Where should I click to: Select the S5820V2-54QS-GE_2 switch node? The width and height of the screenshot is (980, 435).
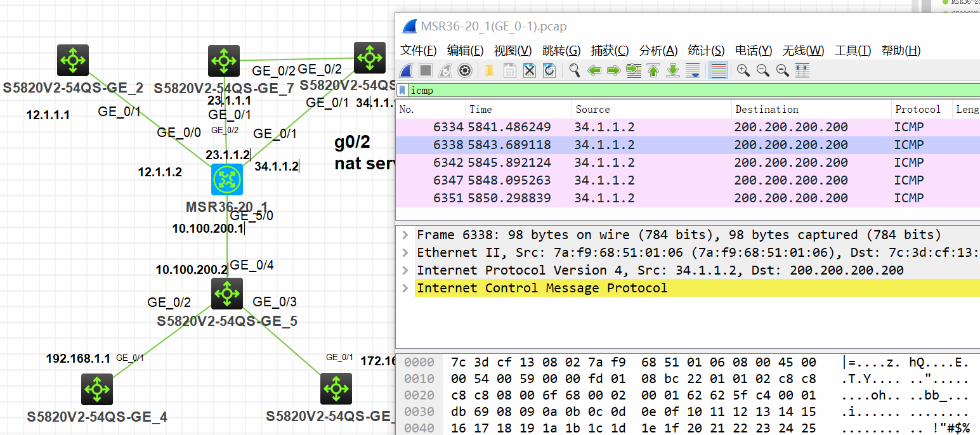72,61
